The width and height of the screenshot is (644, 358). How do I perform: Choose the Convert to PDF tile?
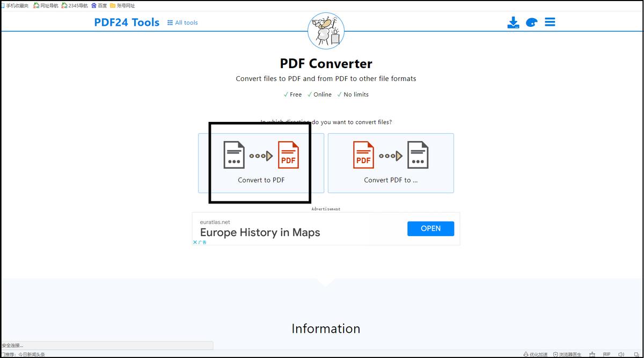coord(261,163)
